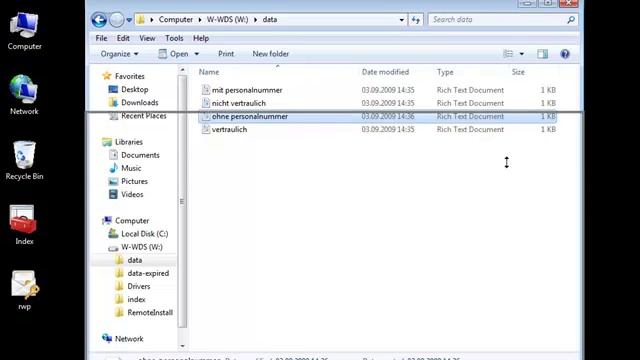Open the RemoteInstall folder in tree
640x360 pixels.
click(150, 313)
